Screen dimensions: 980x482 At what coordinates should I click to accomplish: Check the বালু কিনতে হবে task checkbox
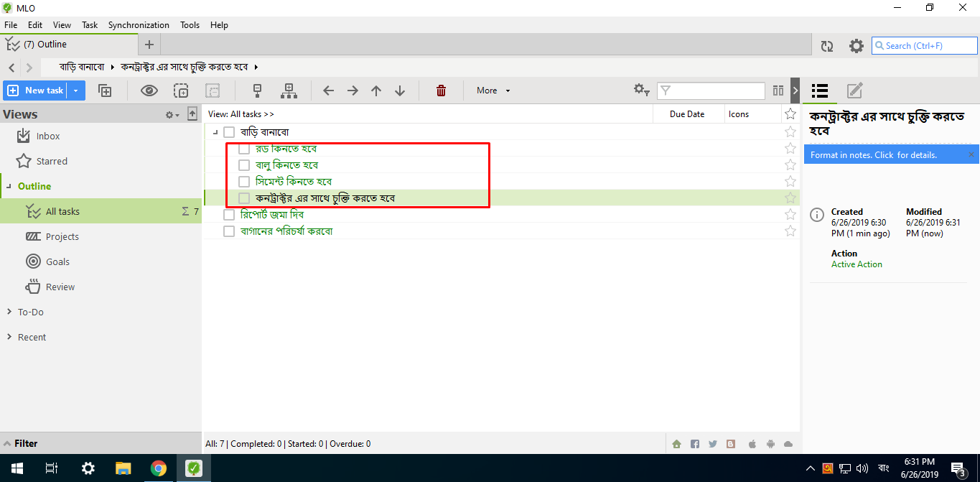tap(244, 165)
